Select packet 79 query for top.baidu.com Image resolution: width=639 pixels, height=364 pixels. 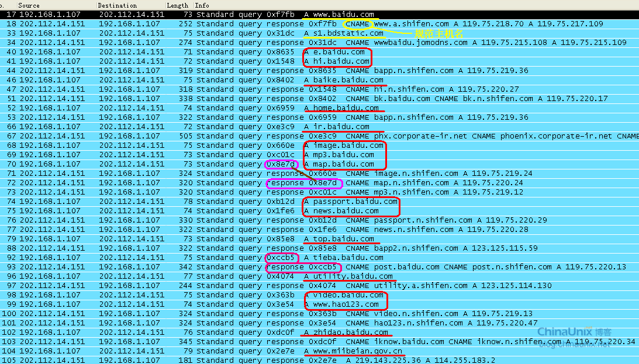pyautogui.click(x=234, y=239)
